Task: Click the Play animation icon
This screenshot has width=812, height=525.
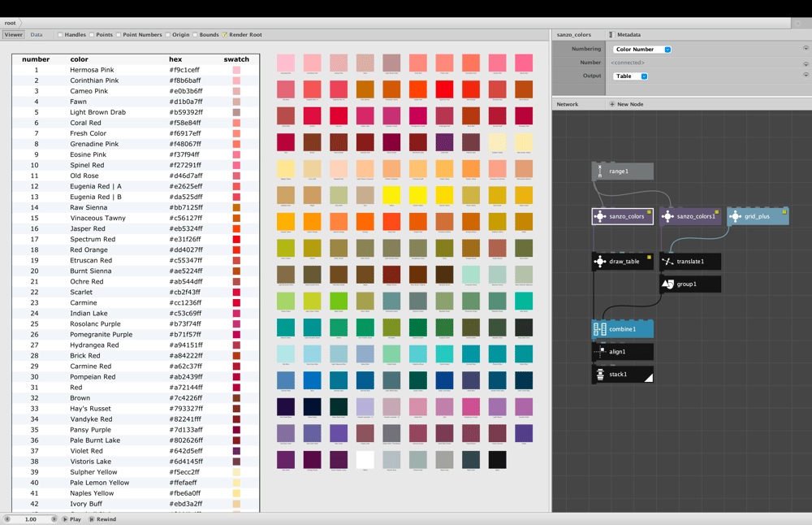Action: point(65,518)
